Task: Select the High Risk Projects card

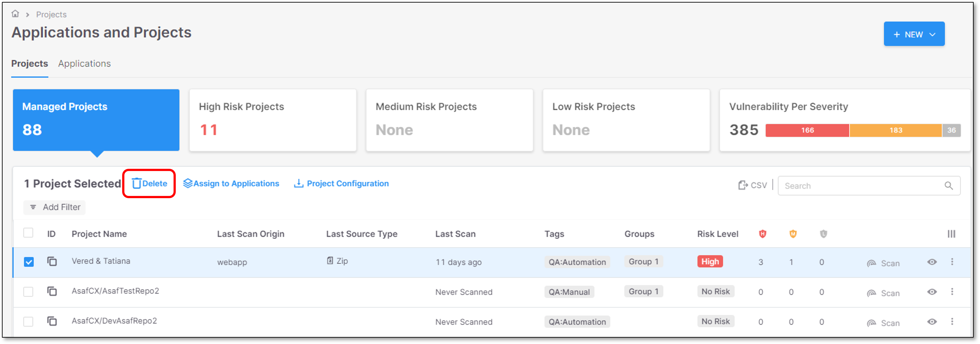Action: [273, 120]
